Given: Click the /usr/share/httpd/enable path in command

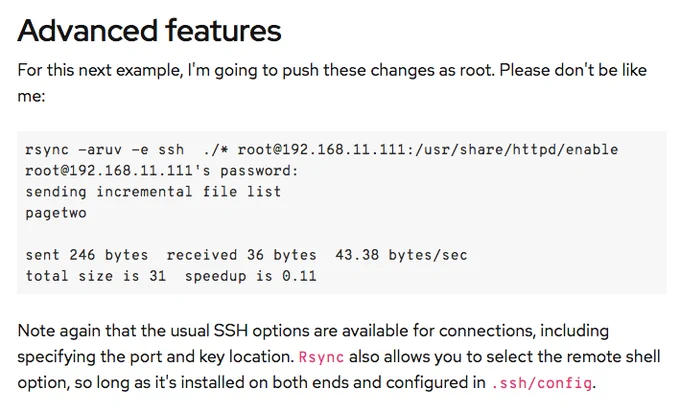Looking at the screenshot, I should (x=517, y=150).
